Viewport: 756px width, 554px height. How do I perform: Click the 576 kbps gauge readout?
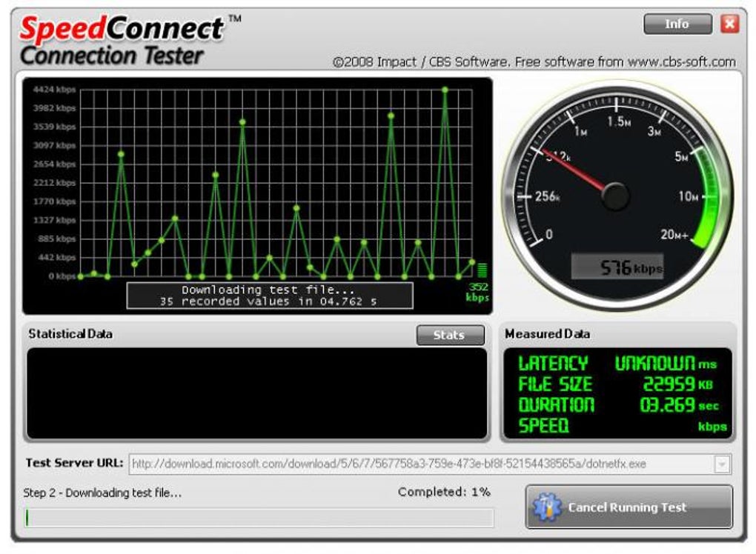point(617,267)
